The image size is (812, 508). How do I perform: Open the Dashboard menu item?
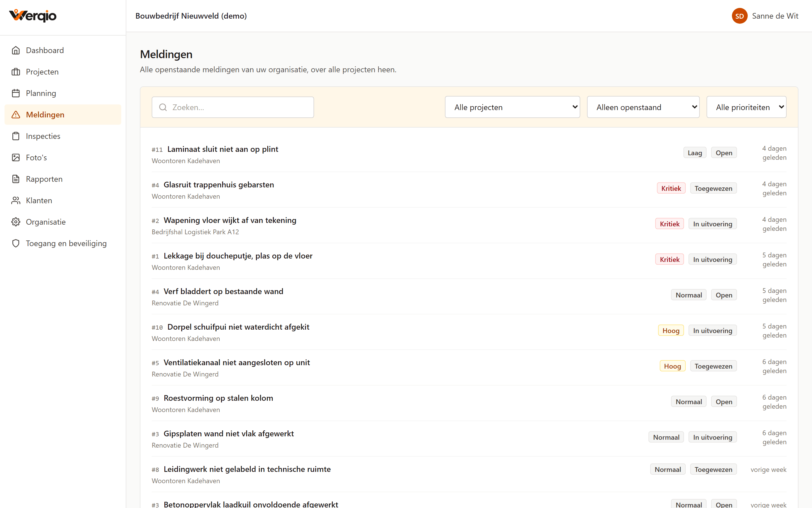63,51
